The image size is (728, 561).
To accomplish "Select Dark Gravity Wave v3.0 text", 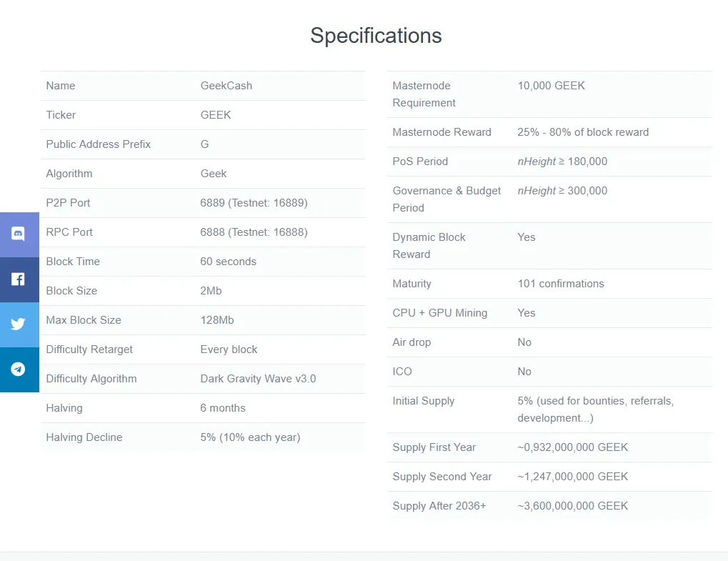I will [258, 379].
